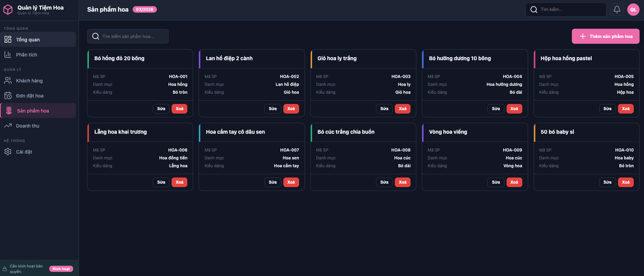Click the Doanh thu trend arrow icon
The image size is (644, 276).
[8, 126]
